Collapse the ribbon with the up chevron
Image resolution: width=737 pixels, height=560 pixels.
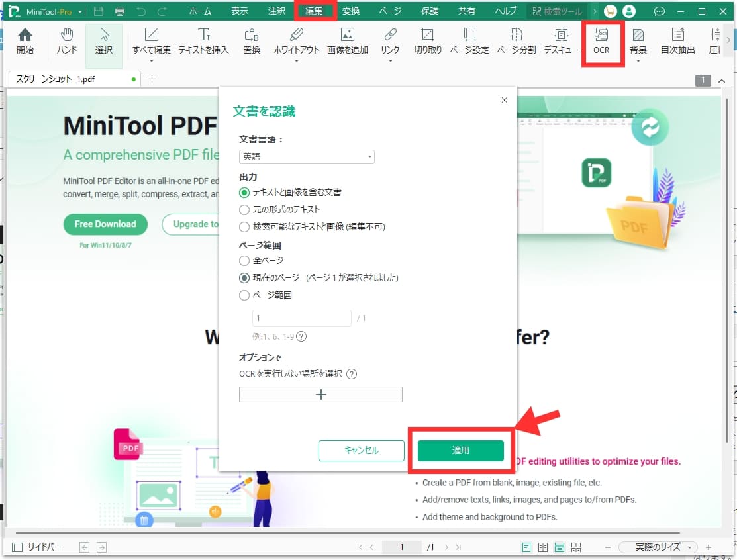[x=722, y=81]
